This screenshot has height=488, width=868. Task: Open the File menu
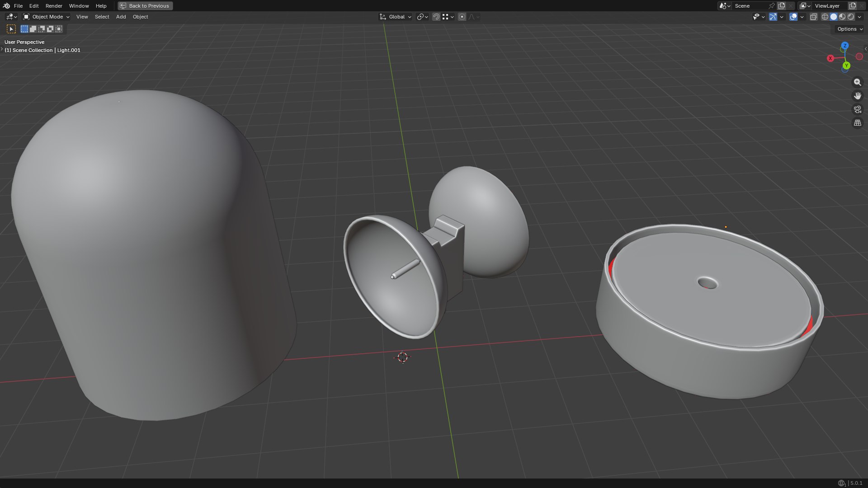pos(18,6)
